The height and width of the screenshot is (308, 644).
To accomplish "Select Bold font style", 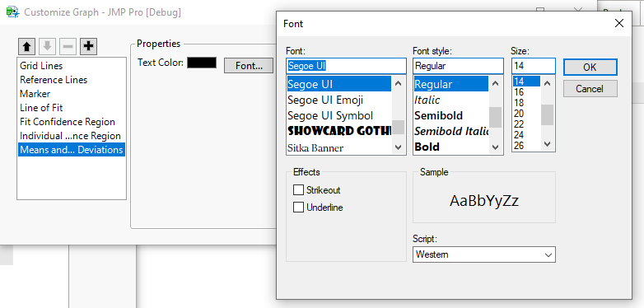I will point(451,147).
